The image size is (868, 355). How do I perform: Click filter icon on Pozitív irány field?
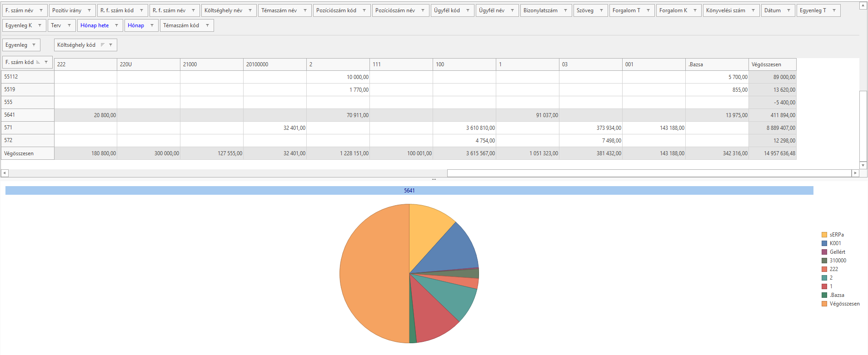(89, 10)
